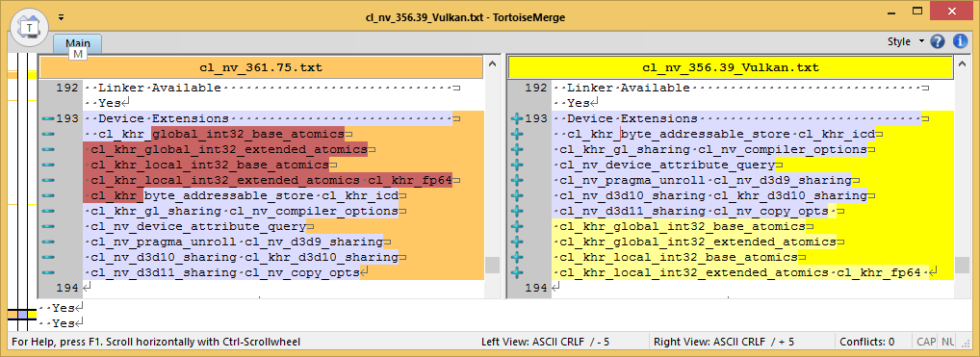
Task: Click the minus marker beside cl_nv_d3d11_sharing left line
Action: coord(48,272)
